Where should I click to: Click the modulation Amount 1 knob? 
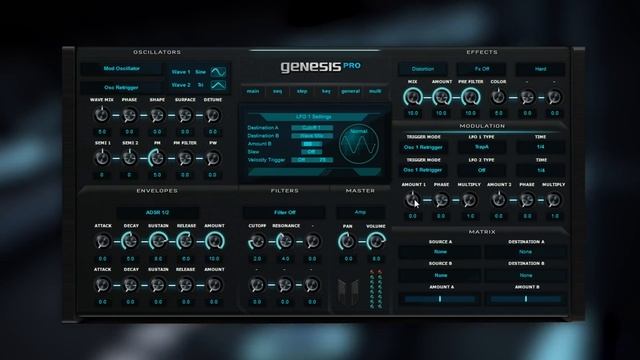413,200
